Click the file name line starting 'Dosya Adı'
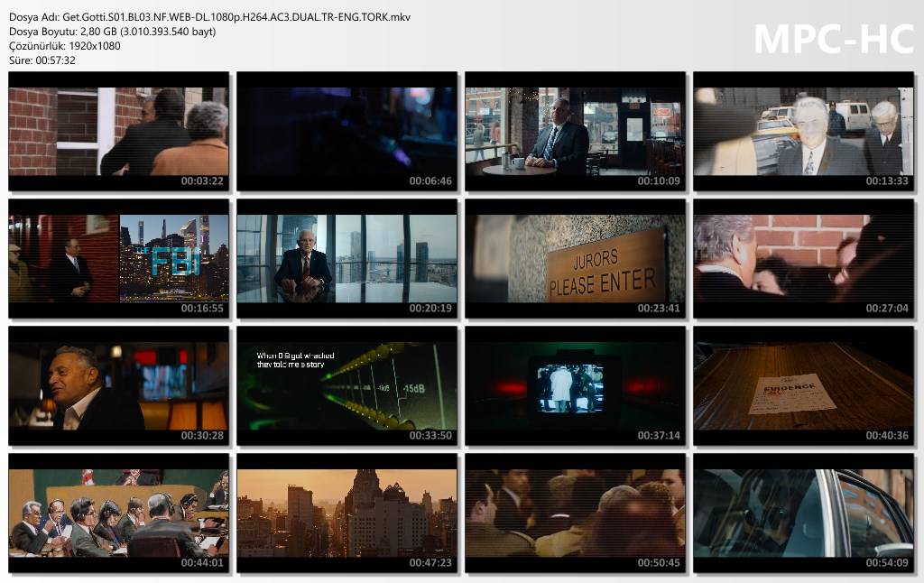Screen dimensions: 924x583 (x=209, y=17)
